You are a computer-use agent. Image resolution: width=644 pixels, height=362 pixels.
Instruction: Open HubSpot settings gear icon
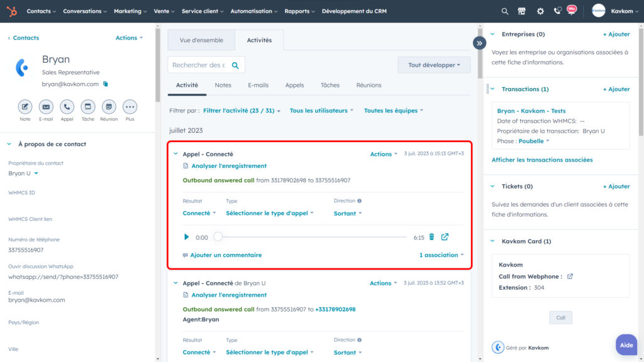(540, 11)
